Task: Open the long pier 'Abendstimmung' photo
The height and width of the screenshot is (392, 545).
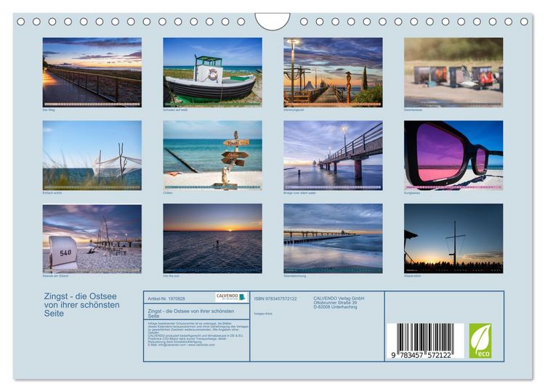Action: (333, 239)
